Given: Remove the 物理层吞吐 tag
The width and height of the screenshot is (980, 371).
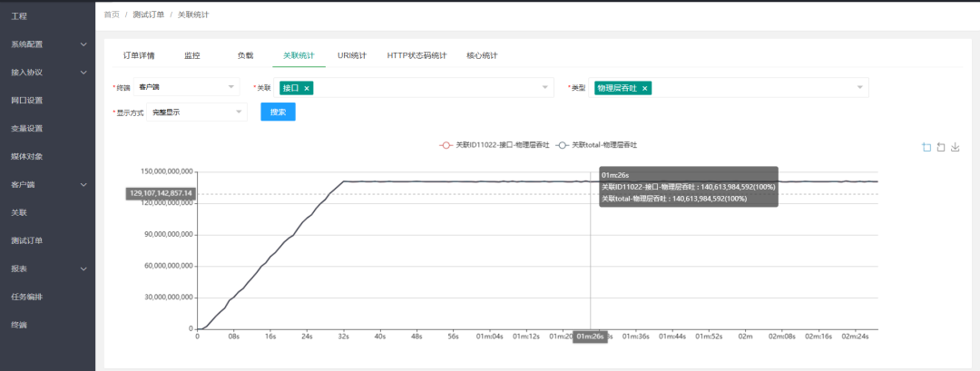Looking at the screenshot, I should click(x=645, y=88).
